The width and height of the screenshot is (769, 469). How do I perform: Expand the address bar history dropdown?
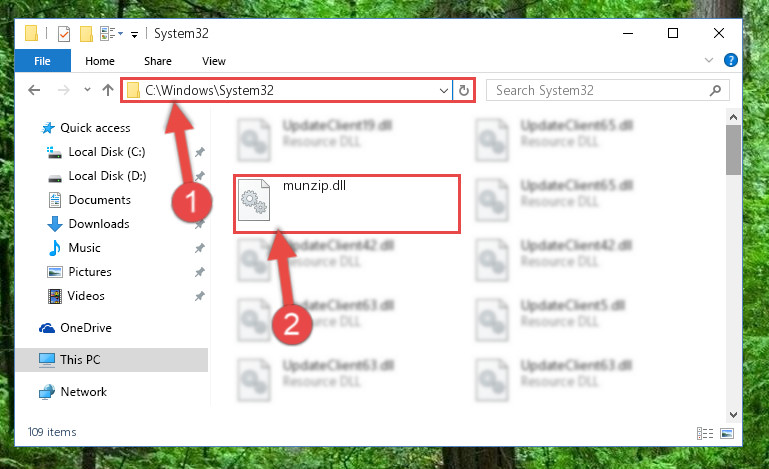[443, 90]
